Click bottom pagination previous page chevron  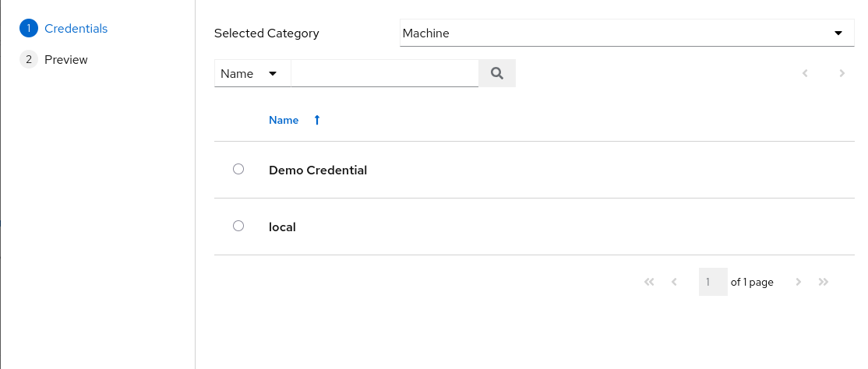coord(674,283)
